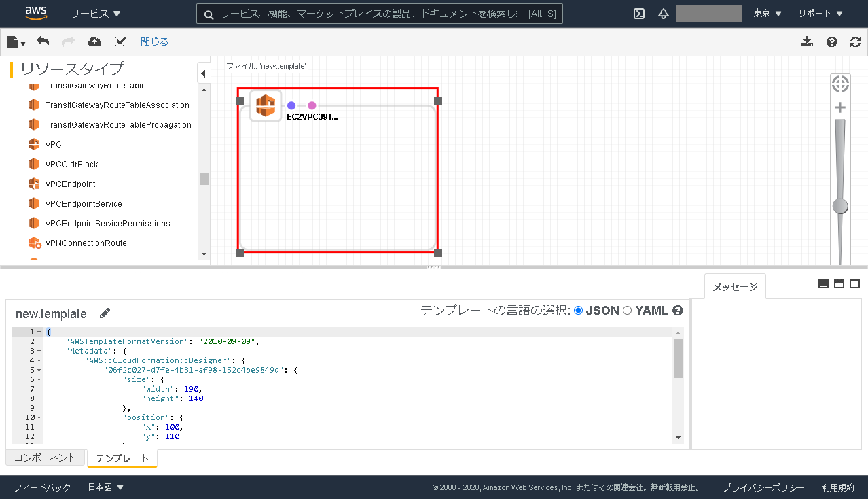
Task: Switch to the テンプレート tab
Action: 122,458
